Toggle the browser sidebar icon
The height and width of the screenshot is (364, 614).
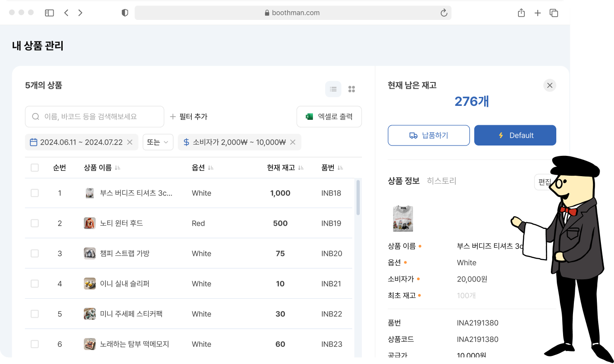50,13
